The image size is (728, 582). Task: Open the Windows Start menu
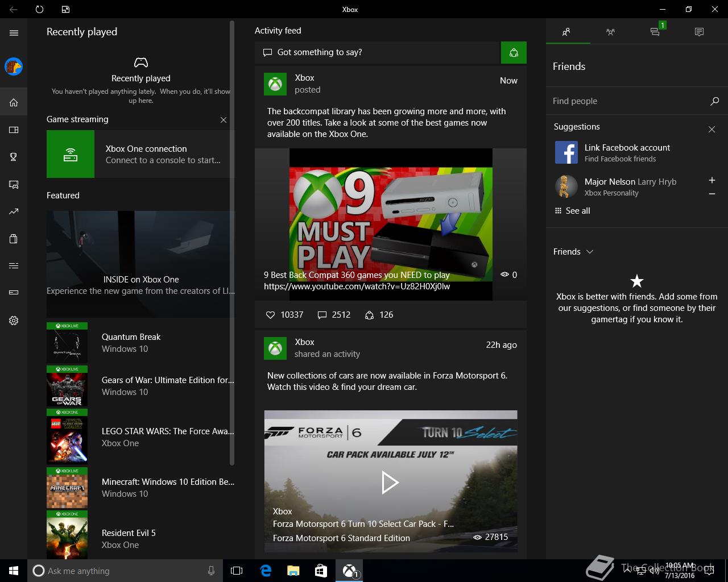[14, 571]
